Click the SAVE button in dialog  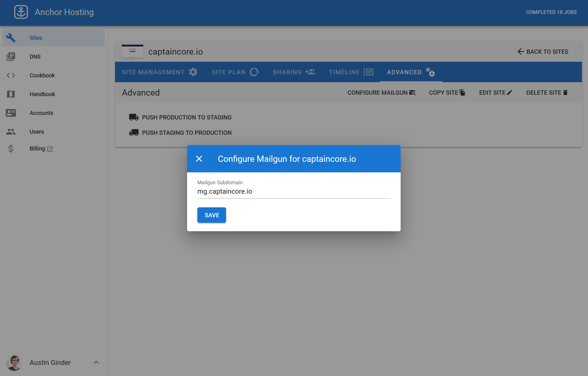point(212,215)
